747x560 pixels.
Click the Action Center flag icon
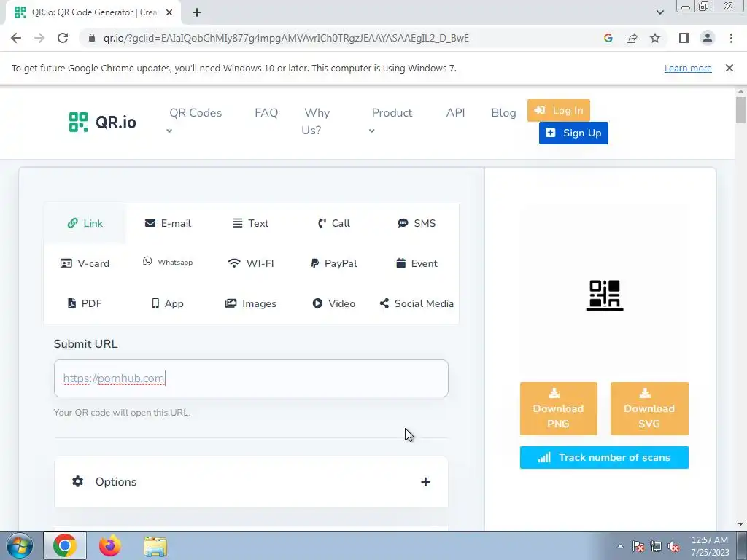point(638,546)
